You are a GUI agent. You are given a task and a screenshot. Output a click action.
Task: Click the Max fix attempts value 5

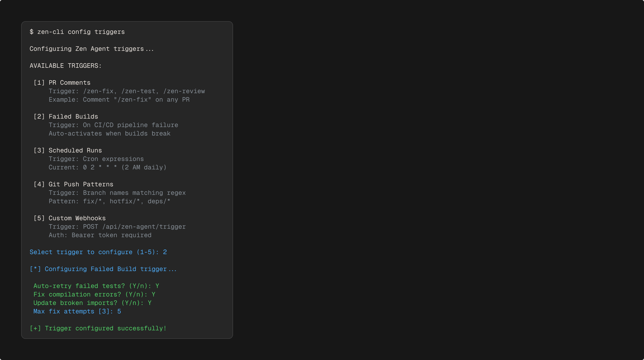click(x=119, y=311)
